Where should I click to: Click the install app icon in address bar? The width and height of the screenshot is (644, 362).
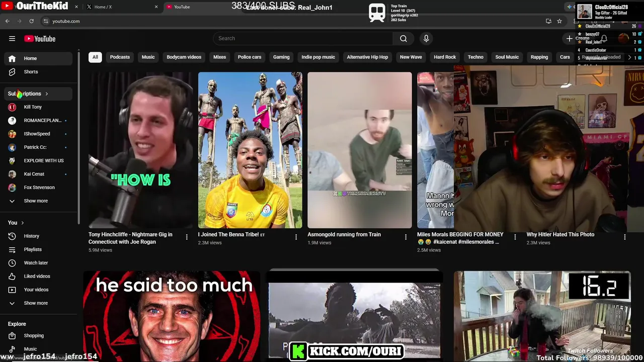click(548, 21)
